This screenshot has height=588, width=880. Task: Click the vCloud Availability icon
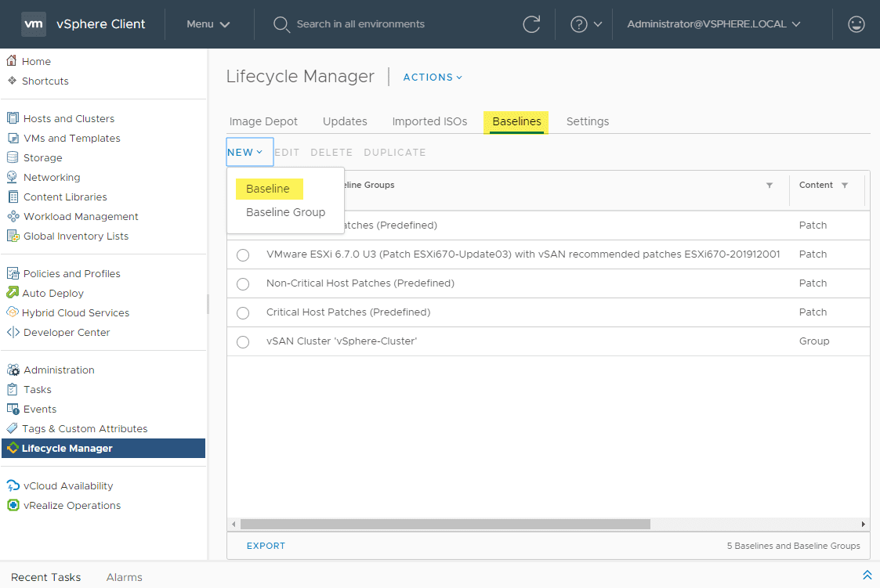(x=13, y=485)
